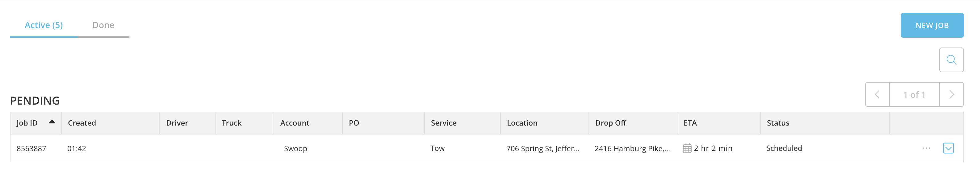Click the ETA calendar icon
The image size is (980, 174).
click(687, 148)
